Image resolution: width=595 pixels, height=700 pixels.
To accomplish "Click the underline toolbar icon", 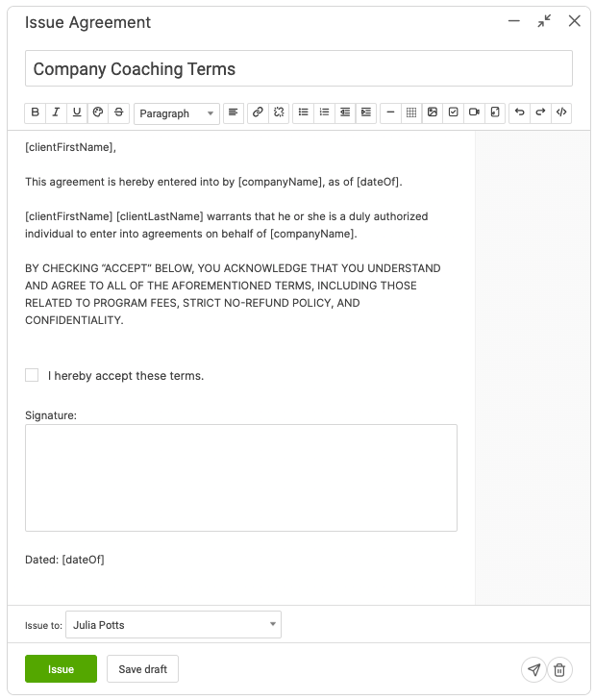I will [x=77, y=112].
